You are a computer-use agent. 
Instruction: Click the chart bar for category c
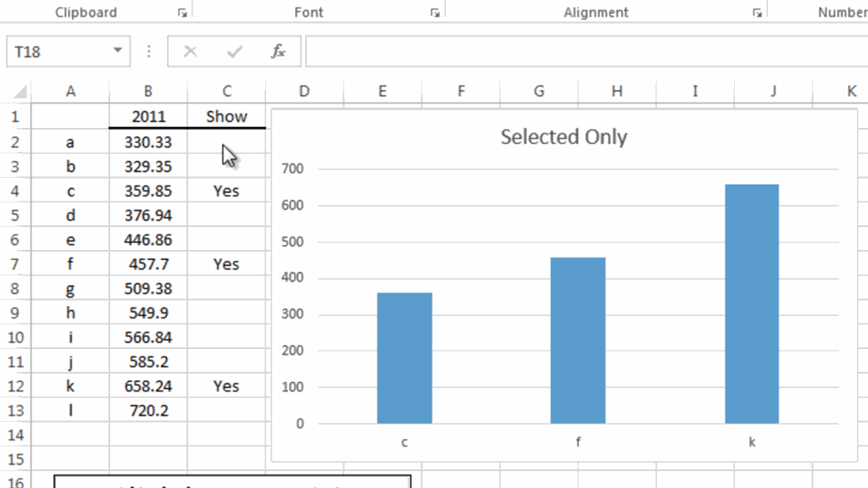click(404, 358)
